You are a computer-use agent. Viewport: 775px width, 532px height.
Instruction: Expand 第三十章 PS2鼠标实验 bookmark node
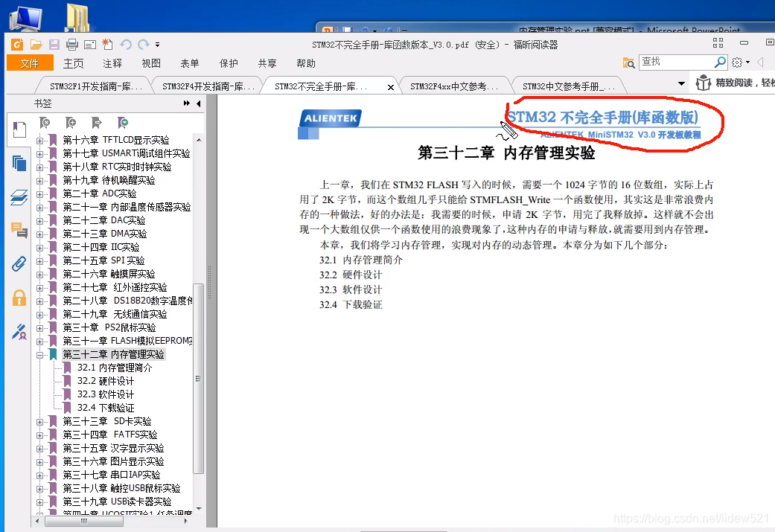point(40,328)
